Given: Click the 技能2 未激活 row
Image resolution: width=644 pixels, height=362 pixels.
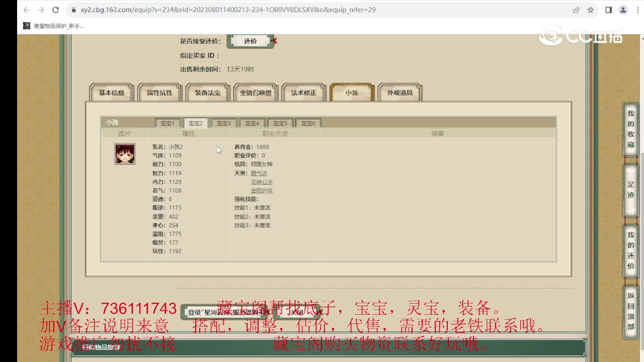Looking at the screenshot, I should 252,217.
